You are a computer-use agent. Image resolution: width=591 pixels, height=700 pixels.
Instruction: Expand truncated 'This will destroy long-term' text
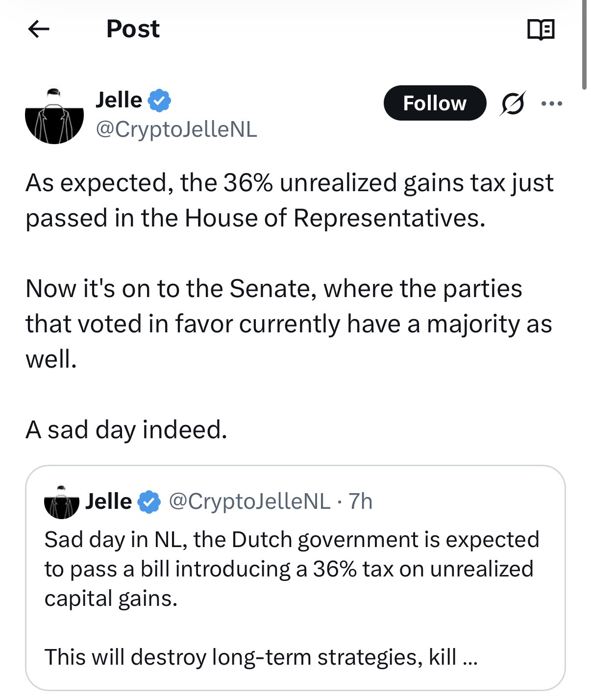pos(261,657)
